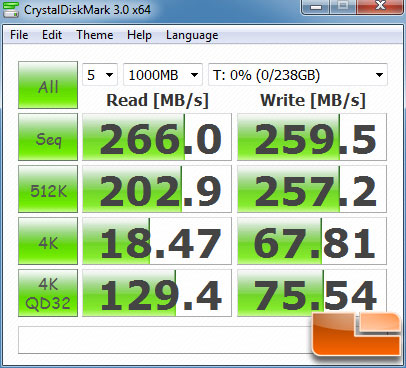Select the 4K write value 67.81
This screenshot has width=406, height=368.
tap(312, 241)
